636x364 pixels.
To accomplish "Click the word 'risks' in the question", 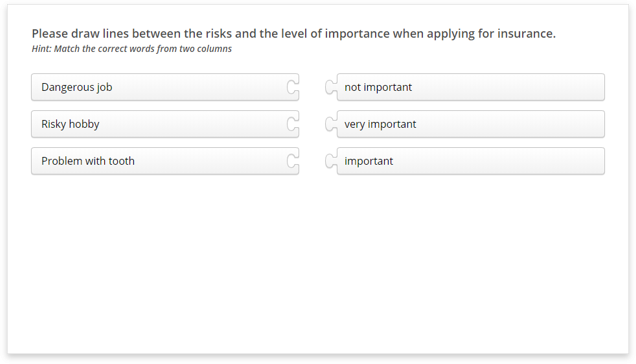I will click(x=219, y=33).
